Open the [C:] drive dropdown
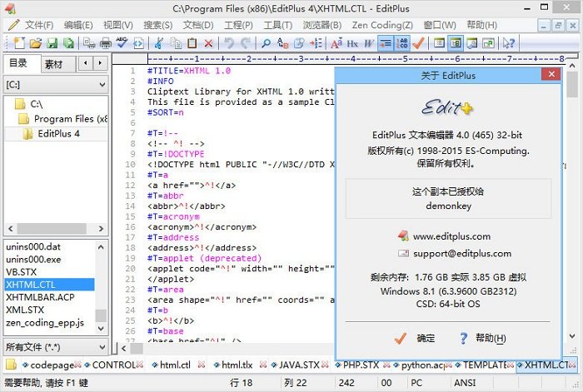 click(x=55, y=84)
